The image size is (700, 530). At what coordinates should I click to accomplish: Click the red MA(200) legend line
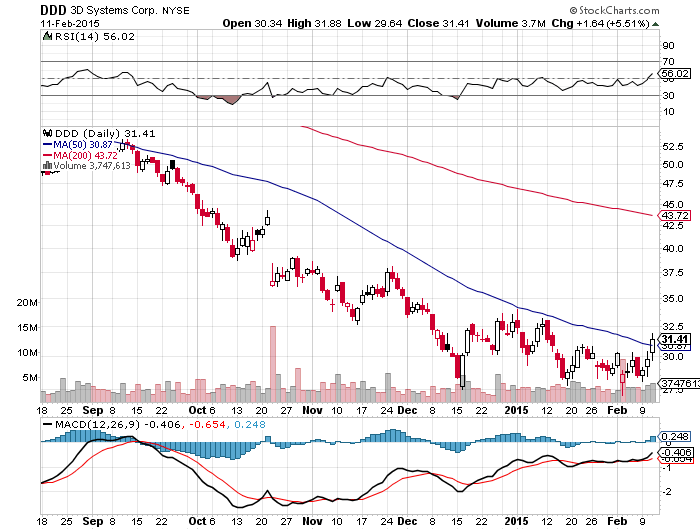point(47,155)
